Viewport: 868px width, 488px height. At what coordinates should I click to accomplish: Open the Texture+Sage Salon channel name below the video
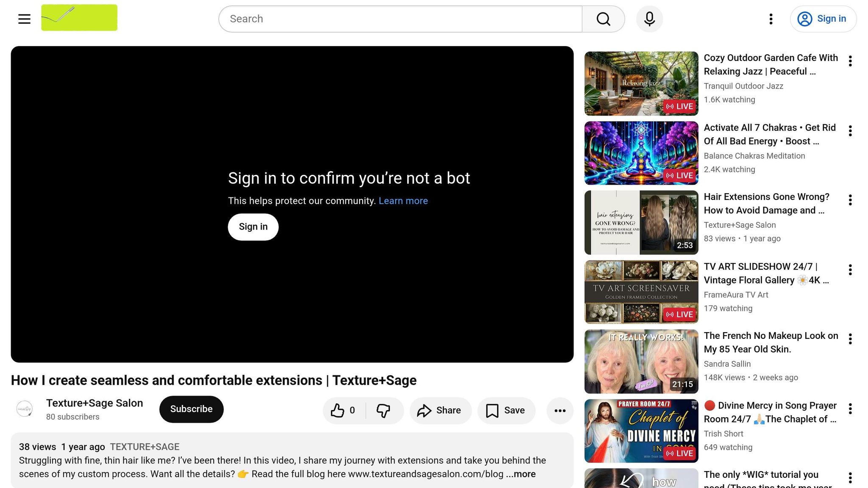(95, 403)
